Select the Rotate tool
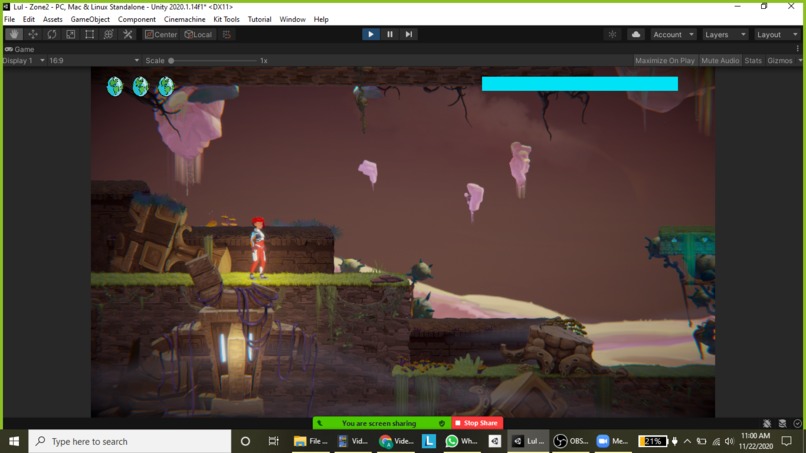This screenshot has width=806, height=453. click(52, 34)
